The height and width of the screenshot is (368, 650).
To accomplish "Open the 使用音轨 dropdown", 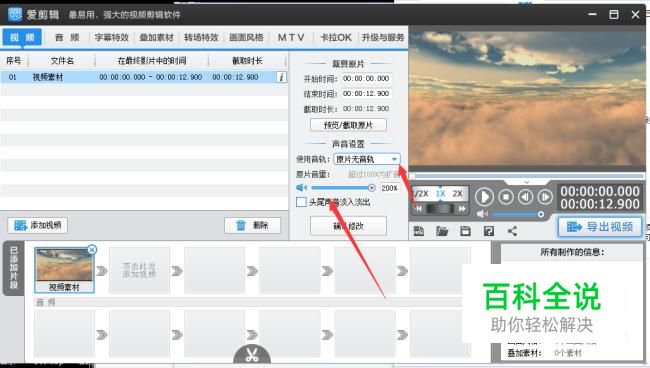I will tap(367, 159).
